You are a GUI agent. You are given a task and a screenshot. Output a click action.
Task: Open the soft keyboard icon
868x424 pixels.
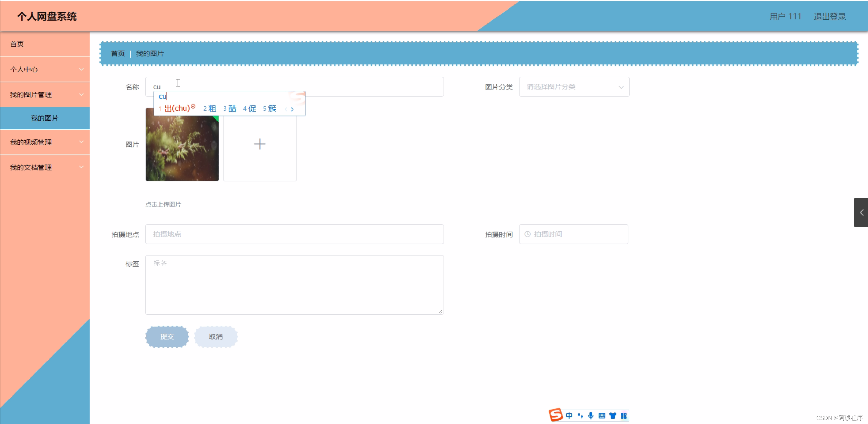pos(602,416)
